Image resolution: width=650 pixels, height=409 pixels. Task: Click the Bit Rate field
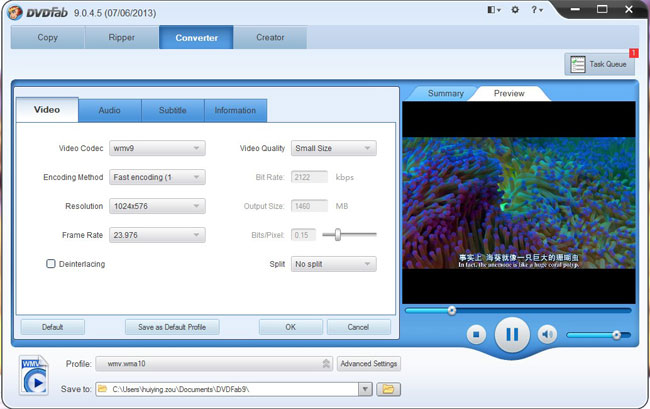(x=309, y=177)
